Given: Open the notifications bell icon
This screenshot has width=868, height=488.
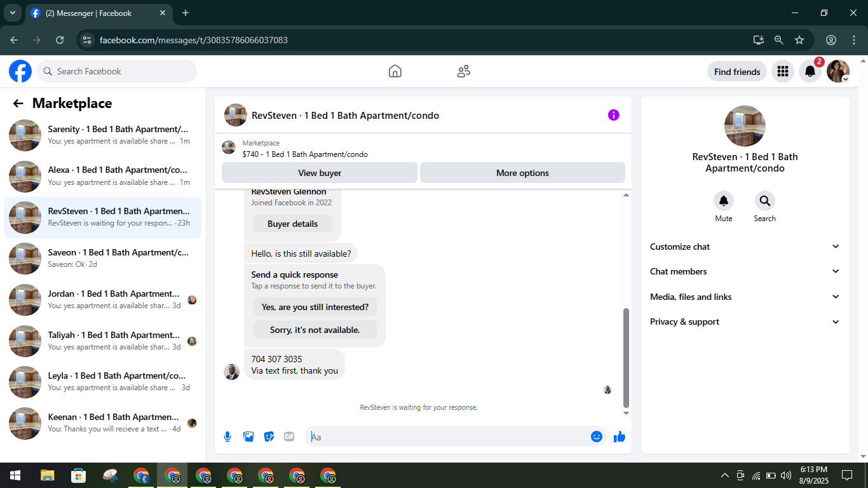Looking at the screenshot, I should (810, 71).
